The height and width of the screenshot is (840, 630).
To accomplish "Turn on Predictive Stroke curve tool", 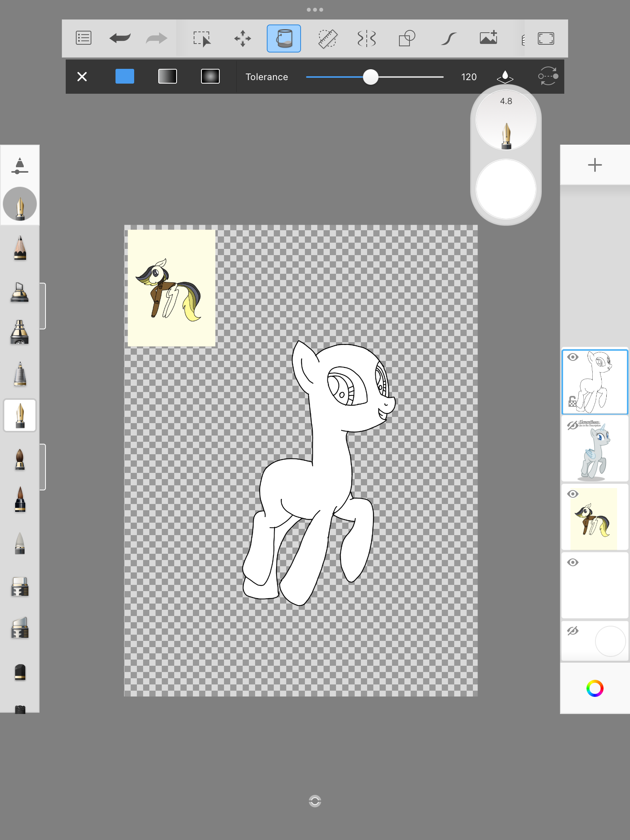I will click(x=448, y=38).
